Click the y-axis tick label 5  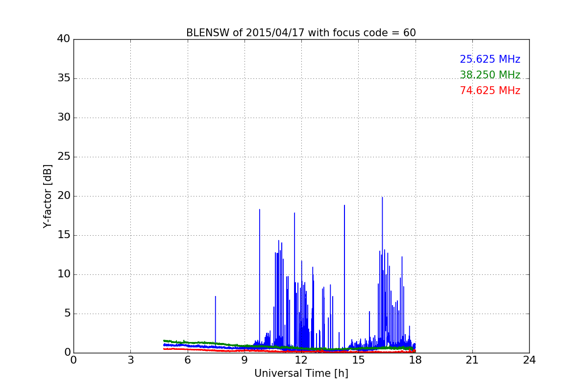point(67,314)
